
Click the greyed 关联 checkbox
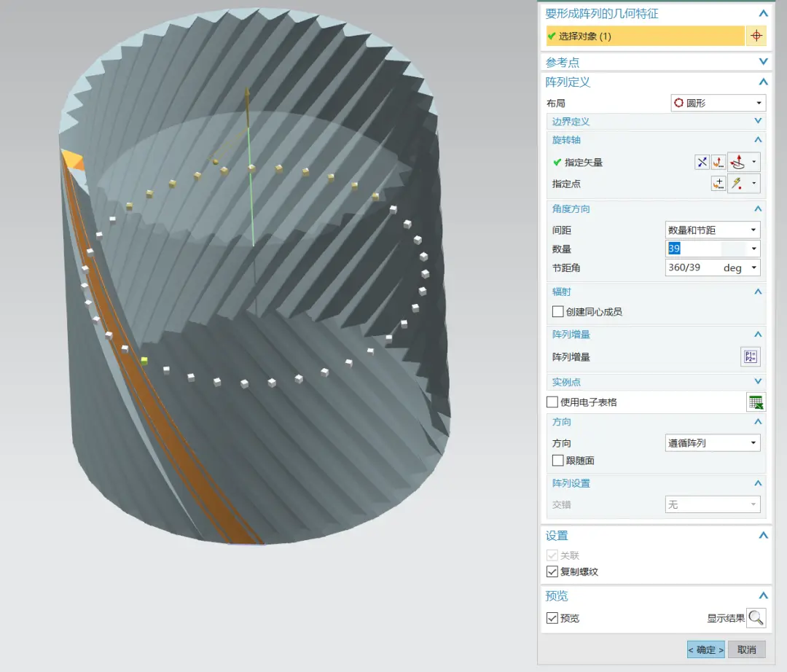pos(552,555)
